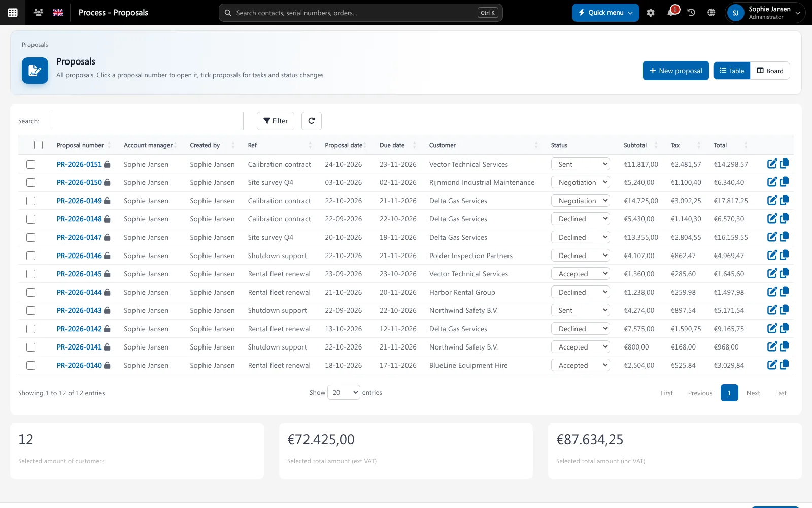Refresh the proposals table
Viewport: 812px width, 508px height.
tap(312, 121)
